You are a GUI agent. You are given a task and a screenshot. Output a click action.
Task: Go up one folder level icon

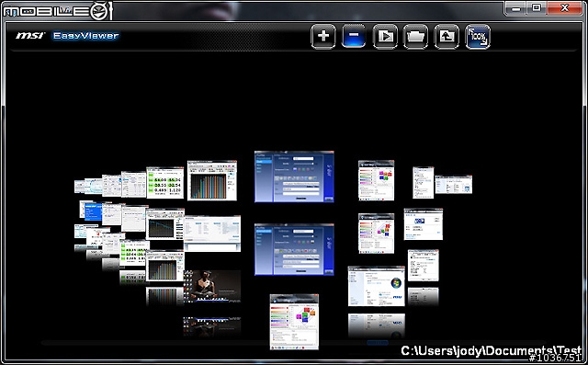(447, 37)
